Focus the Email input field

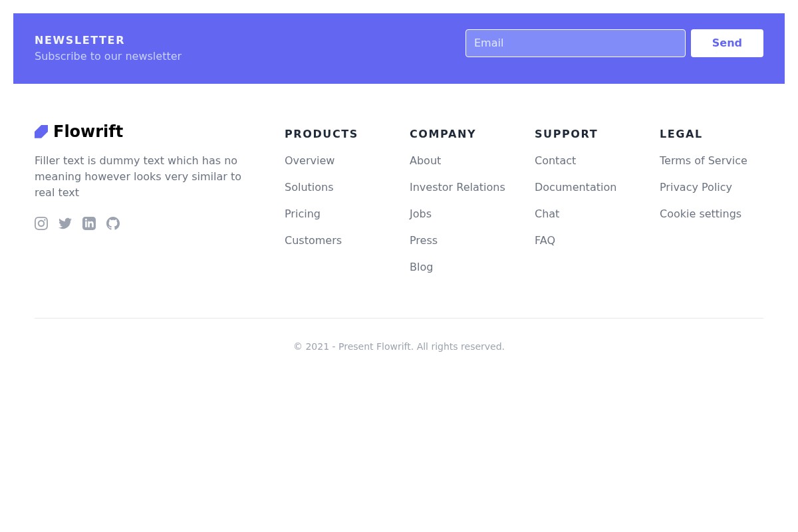pyautogui.click(x=575, y=43)
